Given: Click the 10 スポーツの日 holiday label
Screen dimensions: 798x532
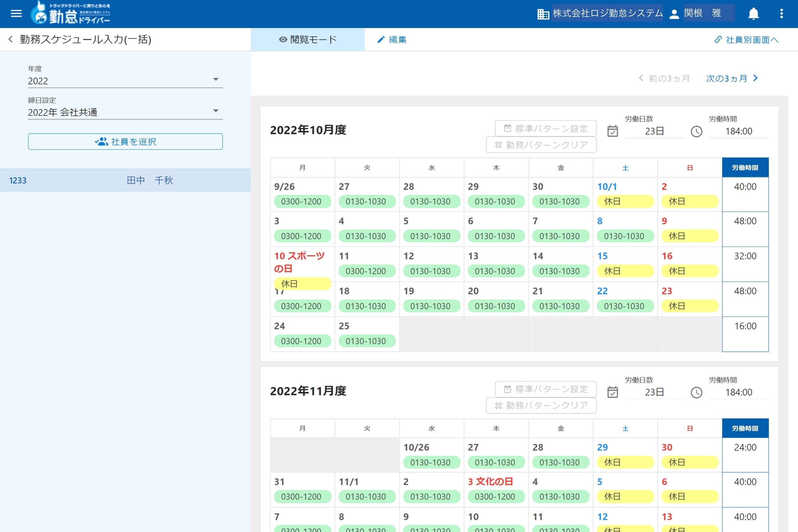Looking at the screenshot, I should (x=300, y=262).
